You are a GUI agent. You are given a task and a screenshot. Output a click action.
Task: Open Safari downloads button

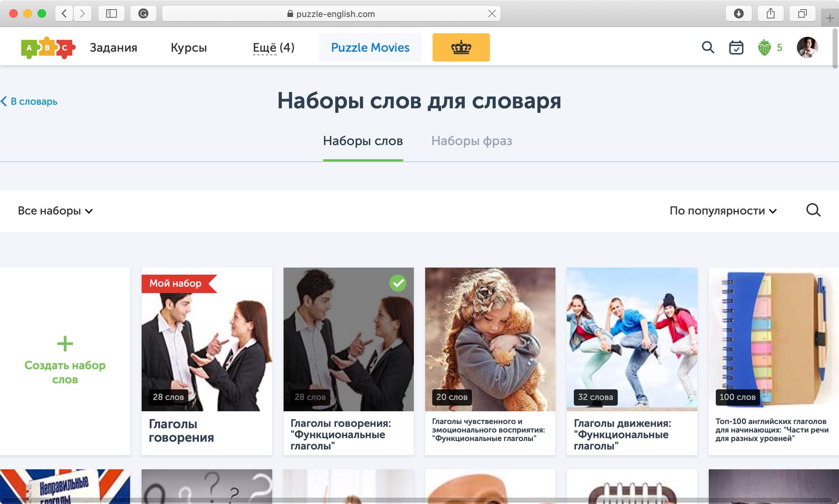[x=738, y=14]
